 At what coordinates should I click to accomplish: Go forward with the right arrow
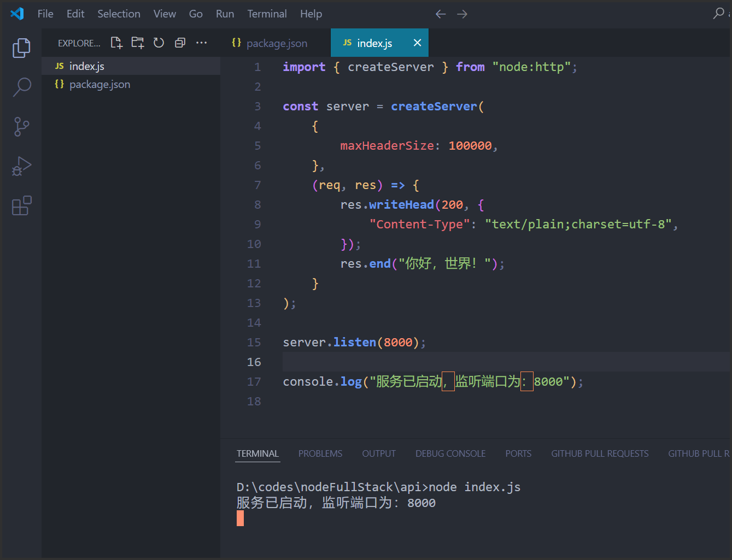[x=462, y=14]
